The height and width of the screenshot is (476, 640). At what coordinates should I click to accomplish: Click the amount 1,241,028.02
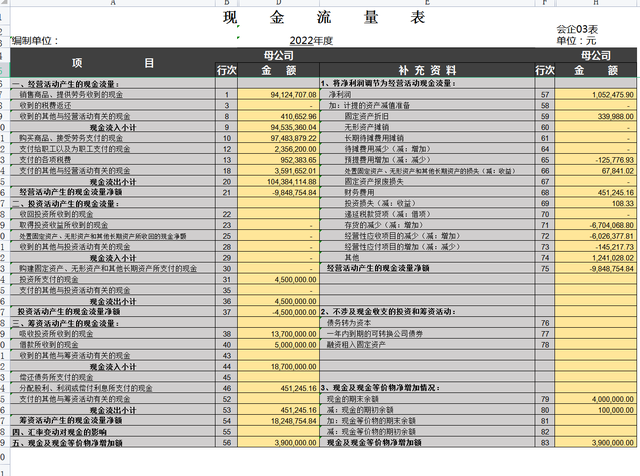(613, 258)
